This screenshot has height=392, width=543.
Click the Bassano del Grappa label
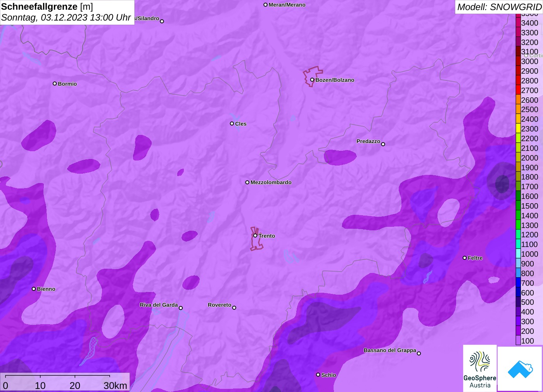390,350
